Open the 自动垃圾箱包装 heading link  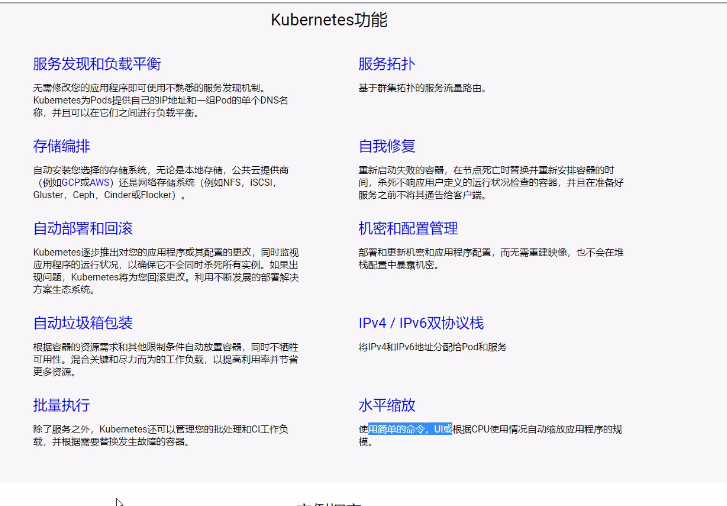click(x=83, y=323)
